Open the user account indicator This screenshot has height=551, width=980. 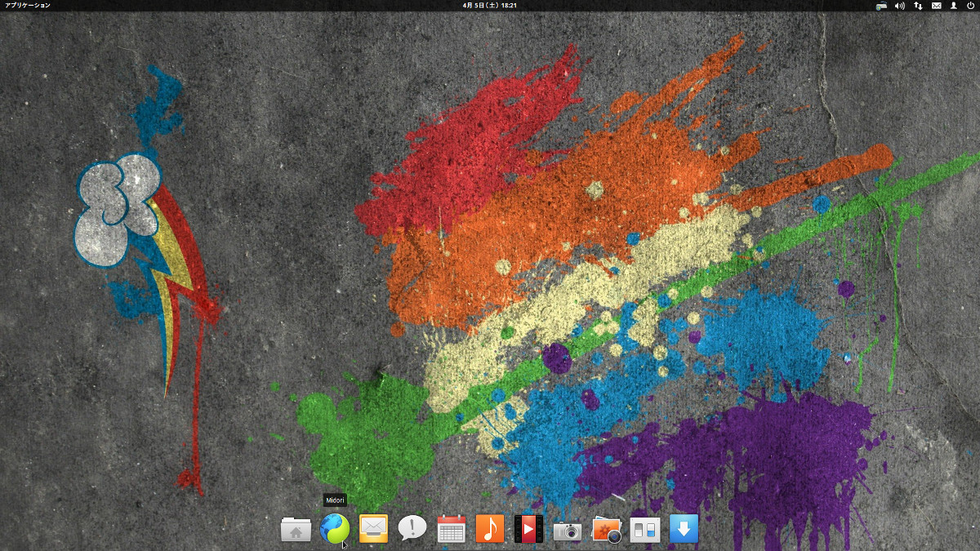coord(953,5)
